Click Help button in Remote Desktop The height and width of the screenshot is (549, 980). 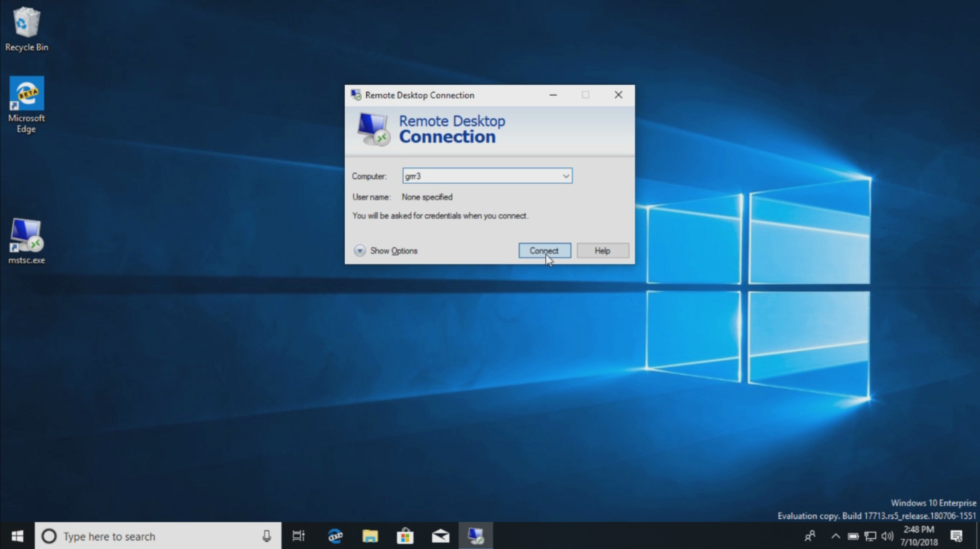(x=602, y=250)
